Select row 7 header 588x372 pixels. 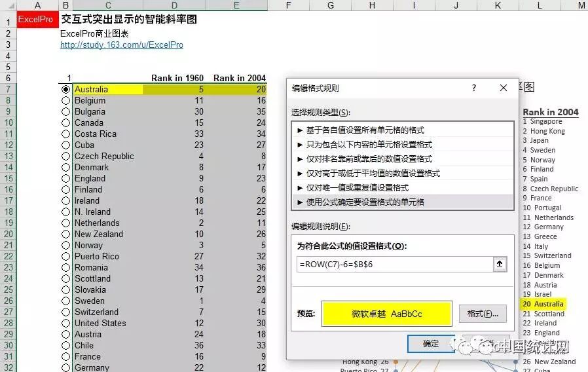pyautogui.click(x=8, y=89)
